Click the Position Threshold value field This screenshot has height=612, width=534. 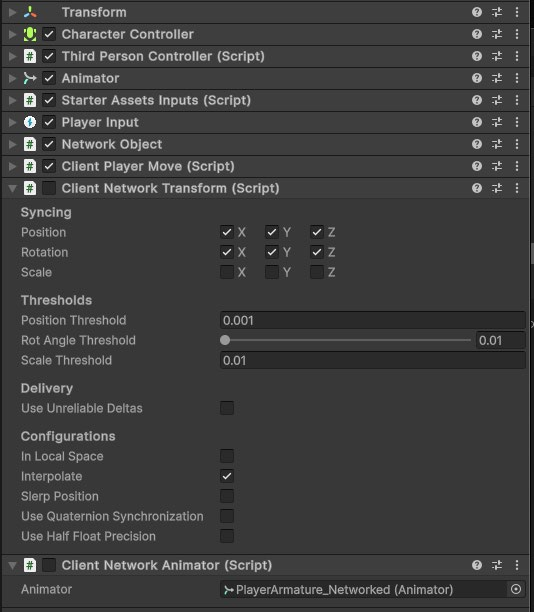click(373, 320)
